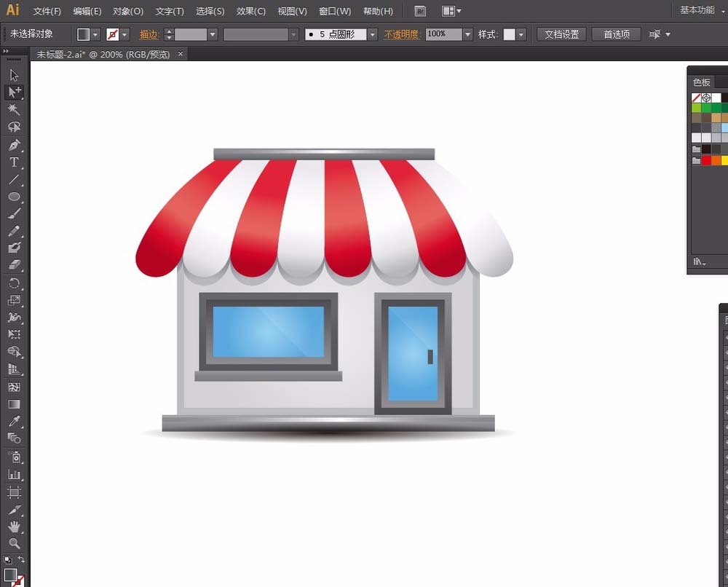Close the 未标题-2.ai document tab

click(x=180, y=54)
